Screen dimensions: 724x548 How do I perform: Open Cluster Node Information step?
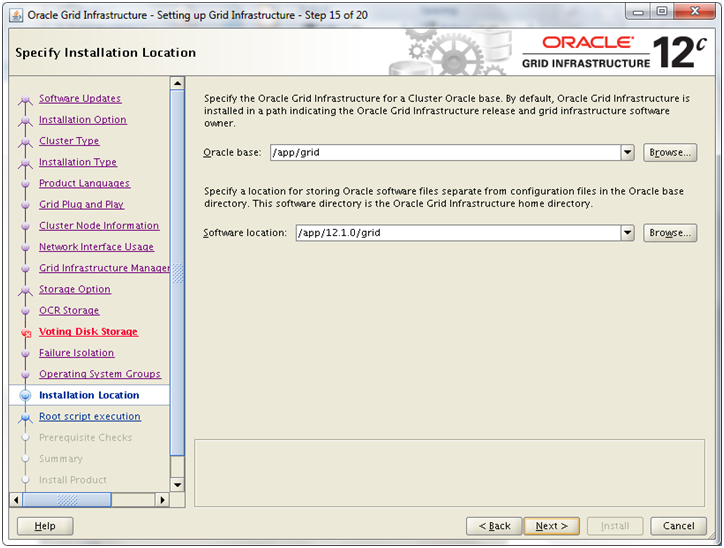pyautogui.click(x=99, y=226)
